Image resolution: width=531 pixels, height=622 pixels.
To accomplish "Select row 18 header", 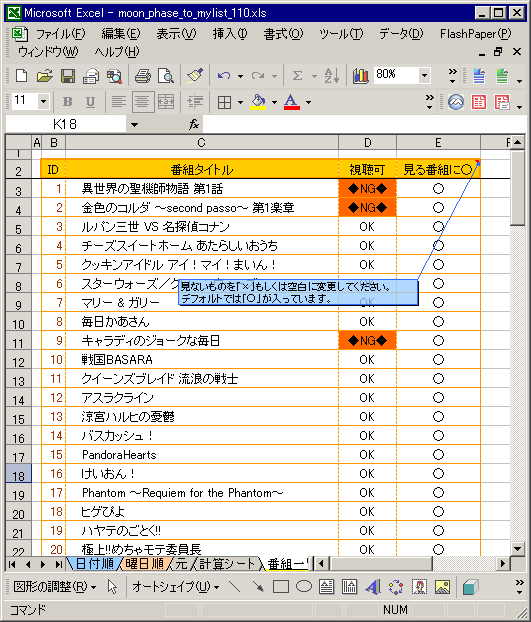I will [18, 475].
